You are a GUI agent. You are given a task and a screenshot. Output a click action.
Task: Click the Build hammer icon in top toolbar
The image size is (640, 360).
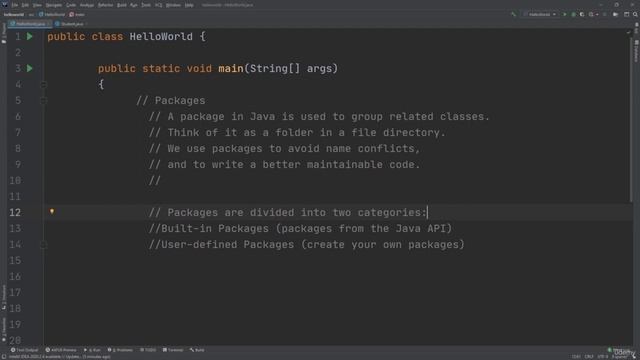click(x=513, y=14)
